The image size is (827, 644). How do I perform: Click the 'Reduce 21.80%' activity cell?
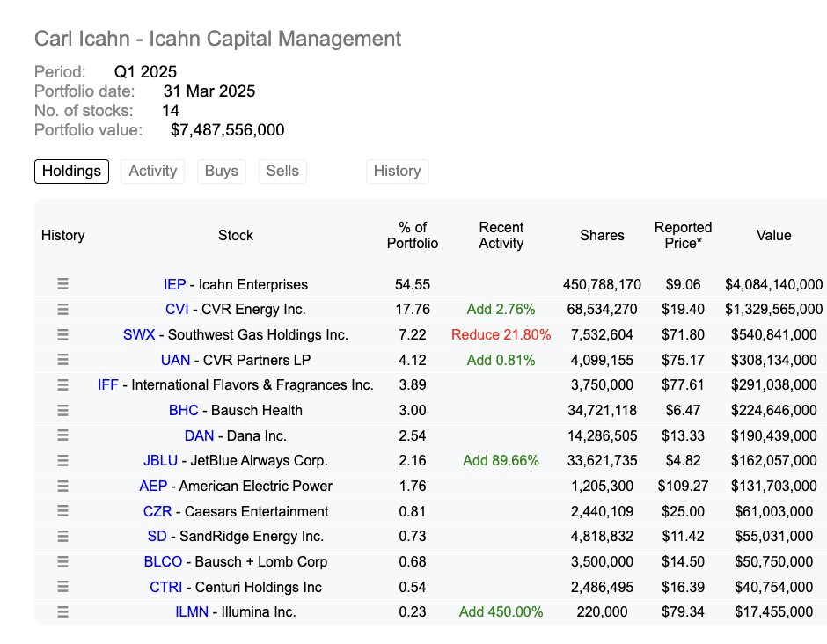pos(501,334)
